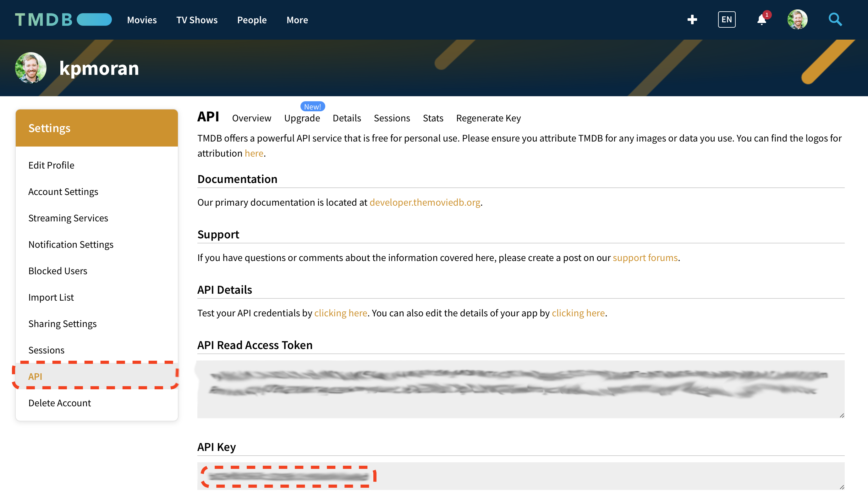The width and height of the screenshot is (868, 500).
Task: Click 'clicking here' to test API credentials
Action: 340,313
